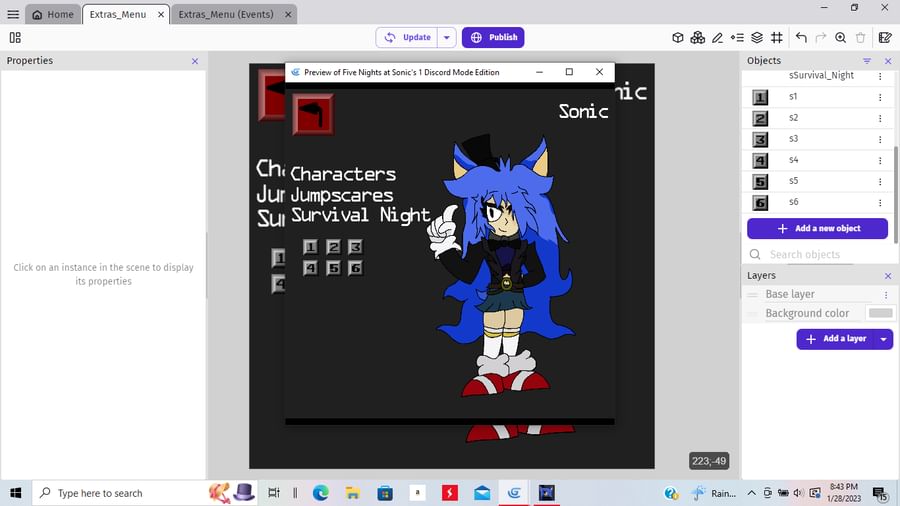Open File Explorer from taskbar
The image size is (900, 506).
point(352,493)
